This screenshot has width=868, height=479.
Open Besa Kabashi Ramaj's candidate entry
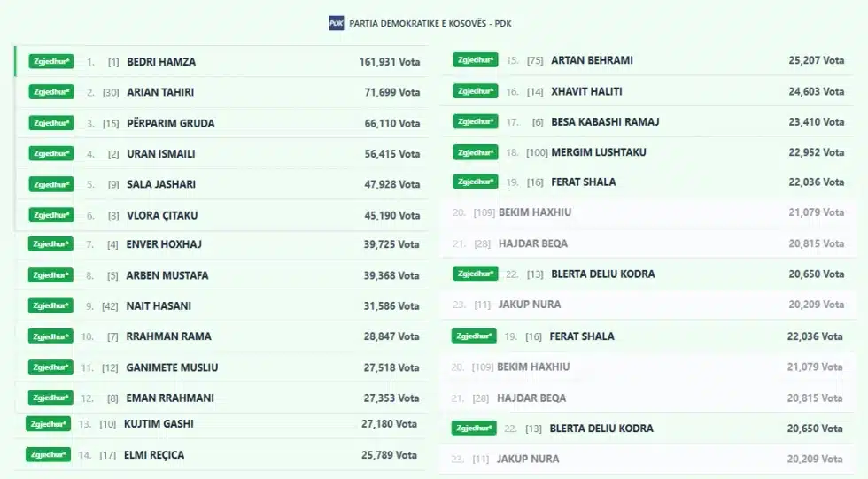coord(605,121)
